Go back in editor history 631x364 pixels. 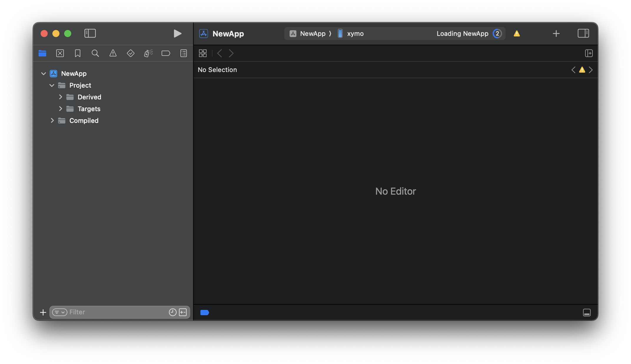[220, 53]
